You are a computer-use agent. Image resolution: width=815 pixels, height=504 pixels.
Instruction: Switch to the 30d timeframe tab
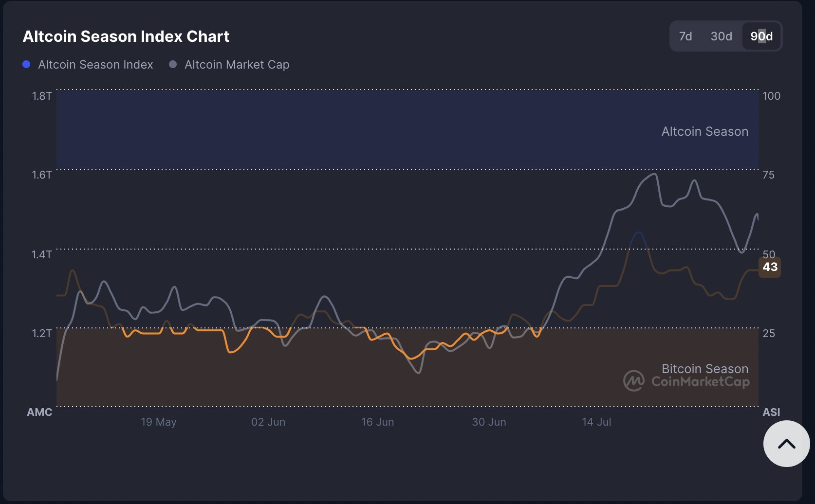point(721,36)
